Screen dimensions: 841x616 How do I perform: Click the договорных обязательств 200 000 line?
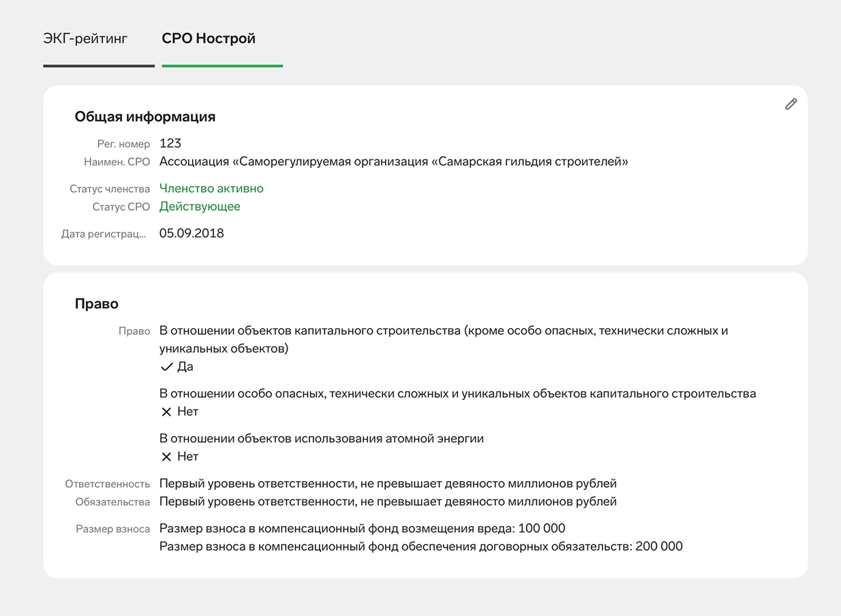420,546
